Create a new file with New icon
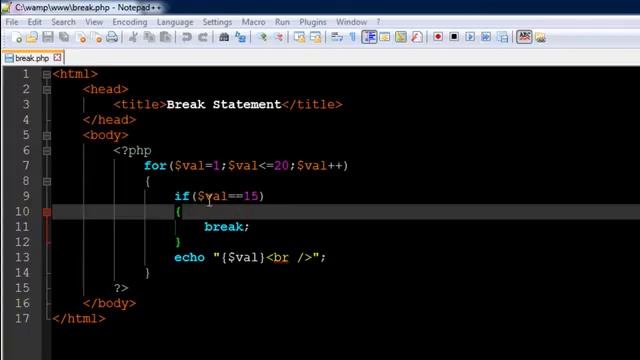This screenshot has height=360, width=640. coord(17,38)
